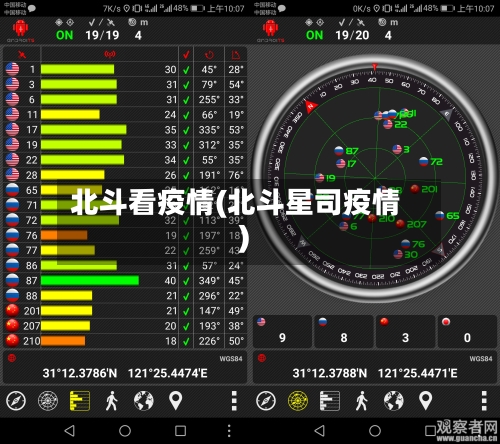Open signal bars list in right screen
500x444 pixels.
[330, 401]
